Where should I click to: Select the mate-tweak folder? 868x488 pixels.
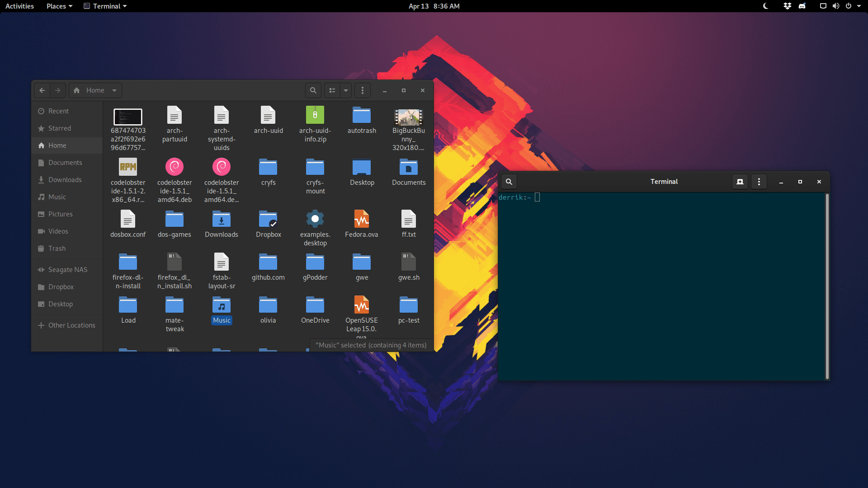[x=175, y=305]
